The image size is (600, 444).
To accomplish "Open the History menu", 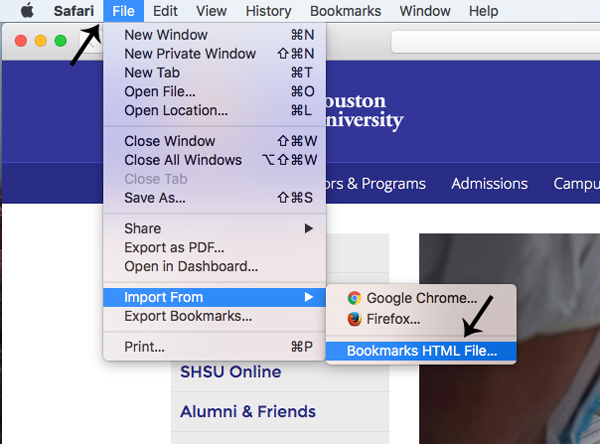I will tap(268, 11).
